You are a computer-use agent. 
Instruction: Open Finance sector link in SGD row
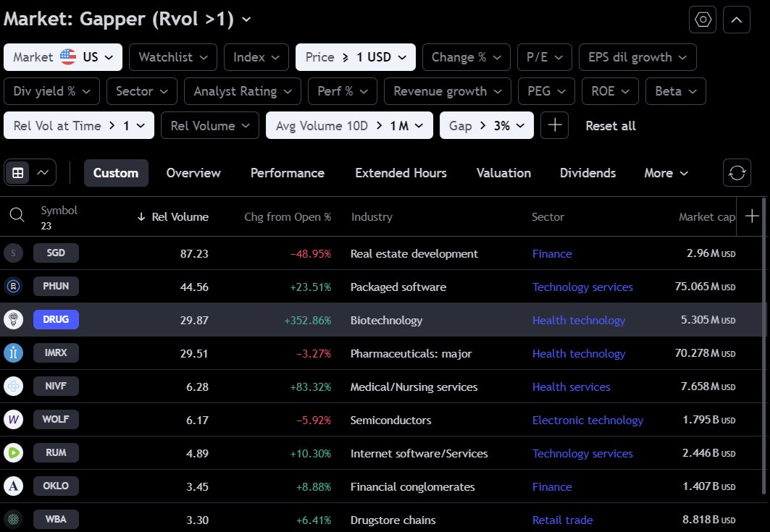552,254
